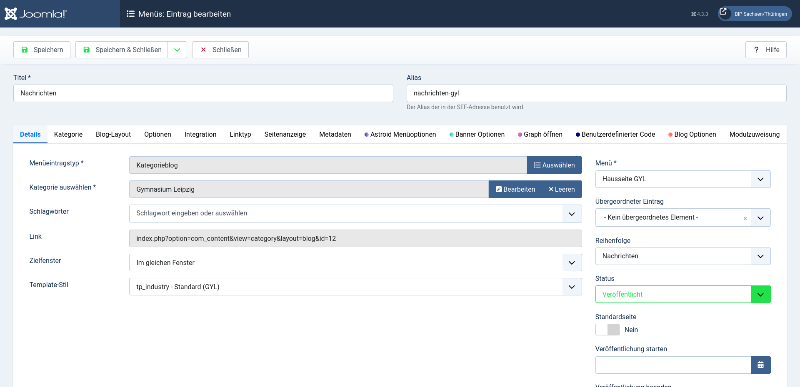Open calendar for Veröffentlichung starten
The height and width of the screenshot is (387, 800).
coord(761,365)
